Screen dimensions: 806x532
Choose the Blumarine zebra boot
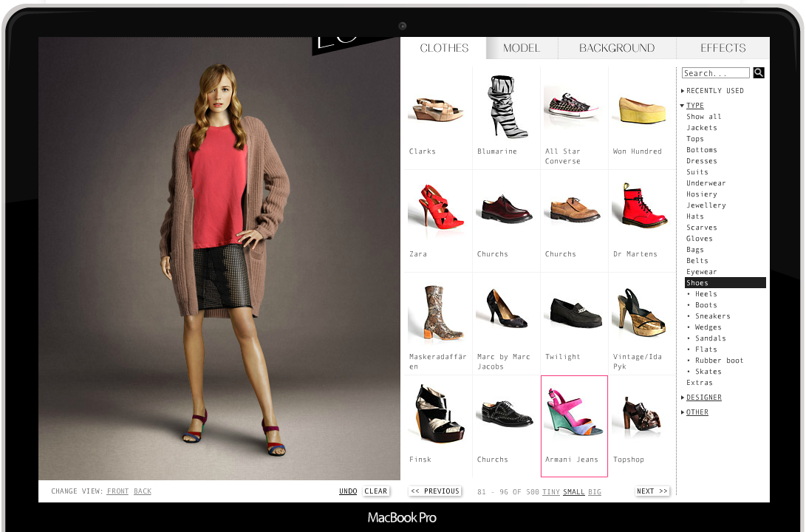(506, 106)
